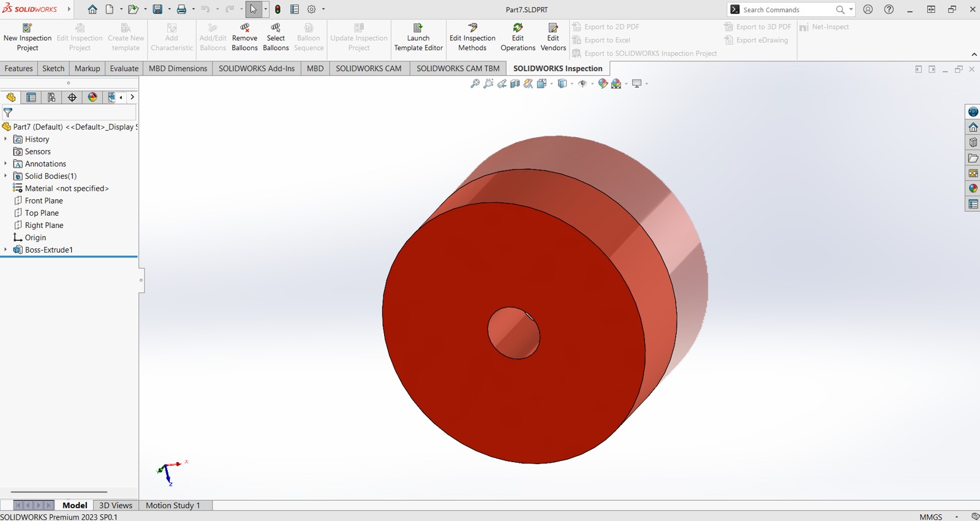This screenshot has width=980, height=521.
Task: Save the part with the Save icon
Action: [x=157, y=9]
